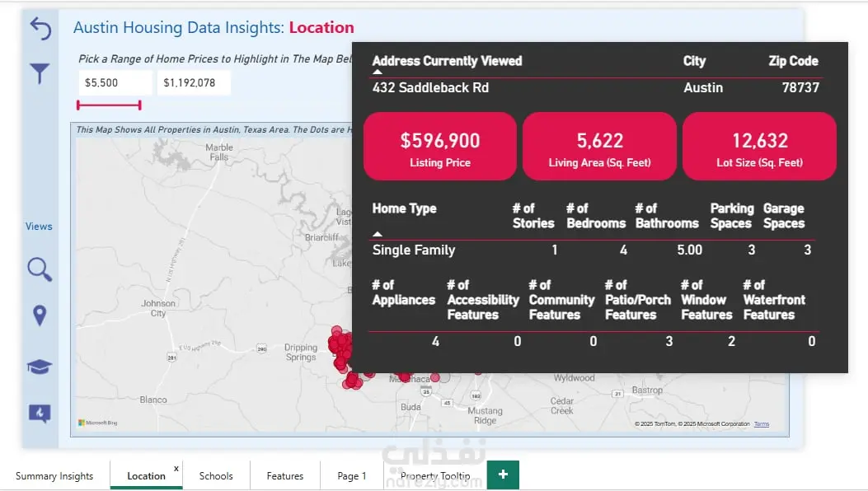
Task: Open the graduation cap schools view
Action: coord(40,367)
